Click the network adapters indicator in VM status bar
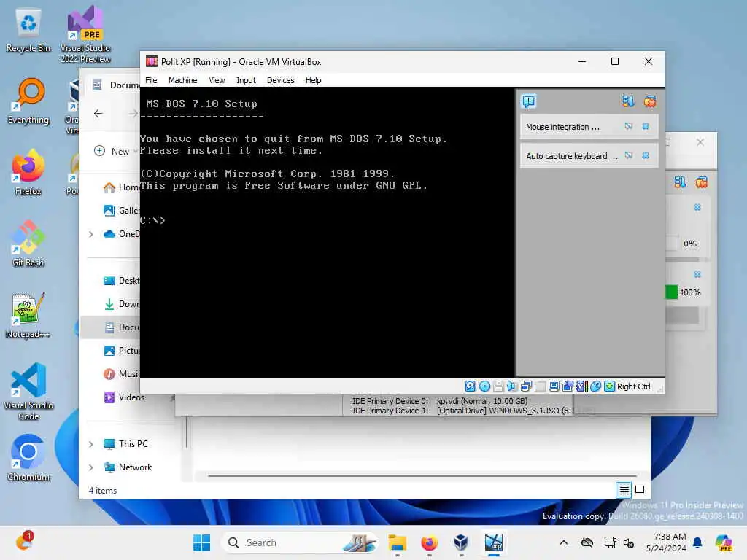747x560 pixels. click(527, 386)
